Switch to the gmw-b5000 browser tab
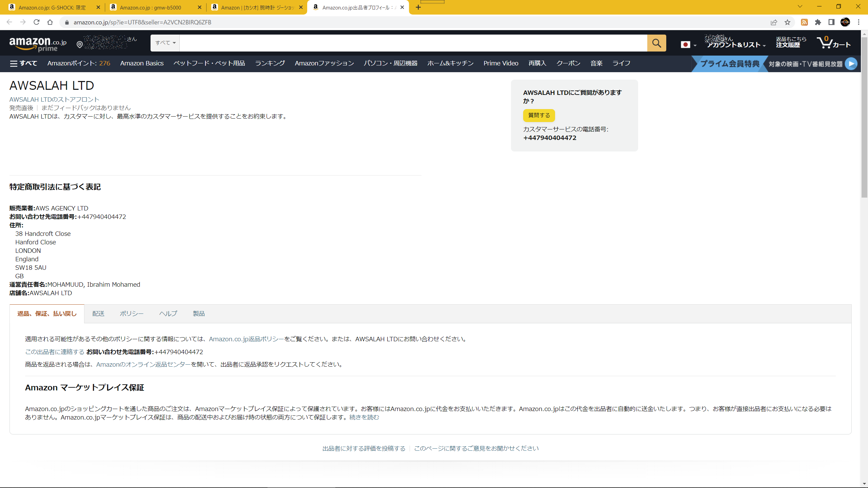The image size is (868, 488). [151, 7]
